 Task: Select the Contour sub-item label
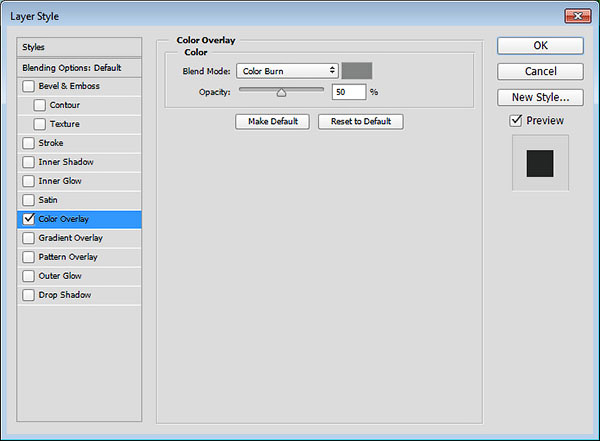point(65,105)
